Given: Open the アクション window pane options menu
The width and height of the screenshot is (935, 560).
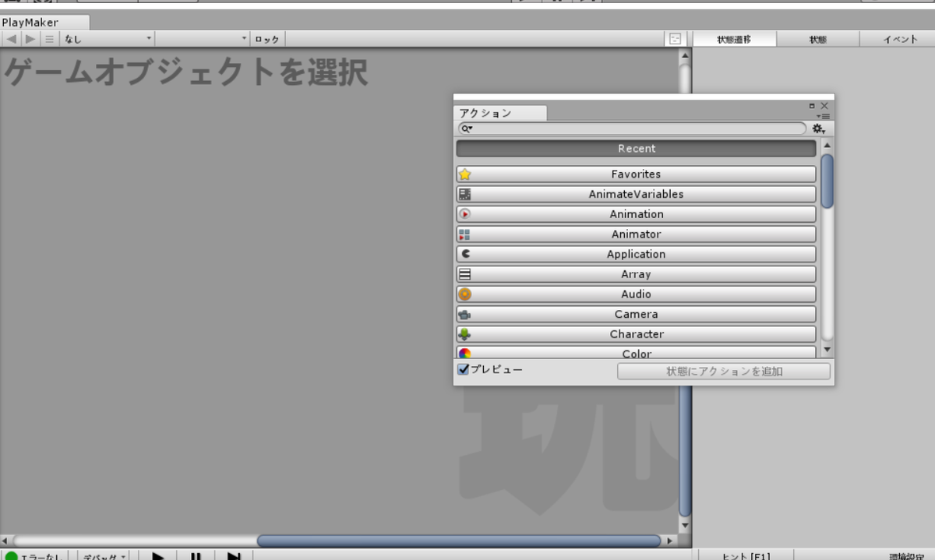Looking at the screenshot, I should point(824,116).
